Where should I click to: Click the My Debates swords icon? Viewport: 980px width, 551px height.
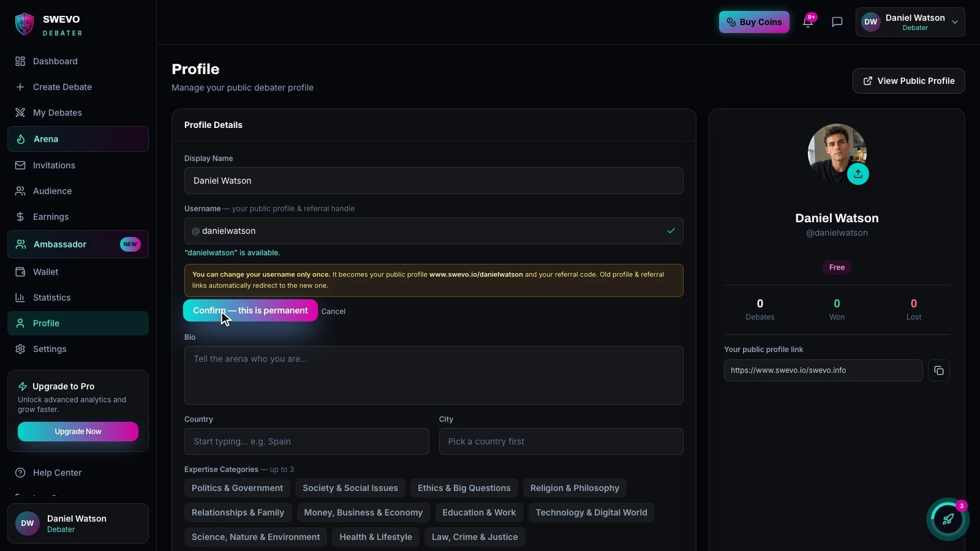point(20,113)
